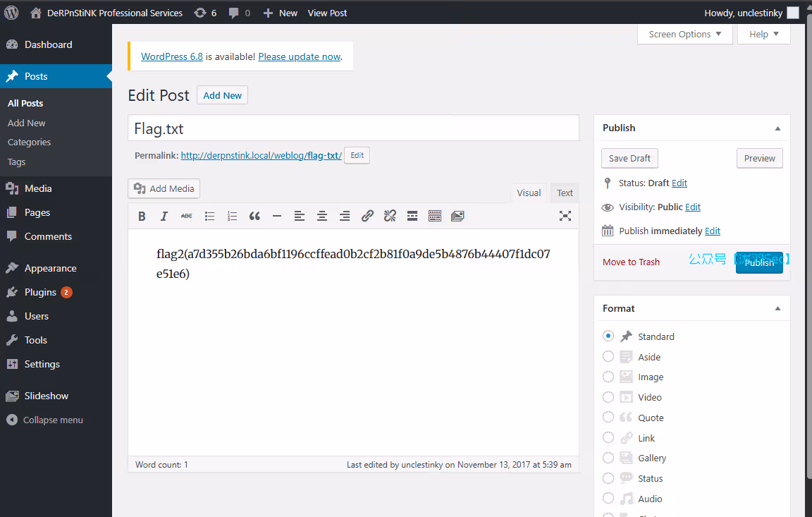Screen dimensions: 812x517
Task: Collapse the Publish panel with its arrow
Action: (777, 128)
